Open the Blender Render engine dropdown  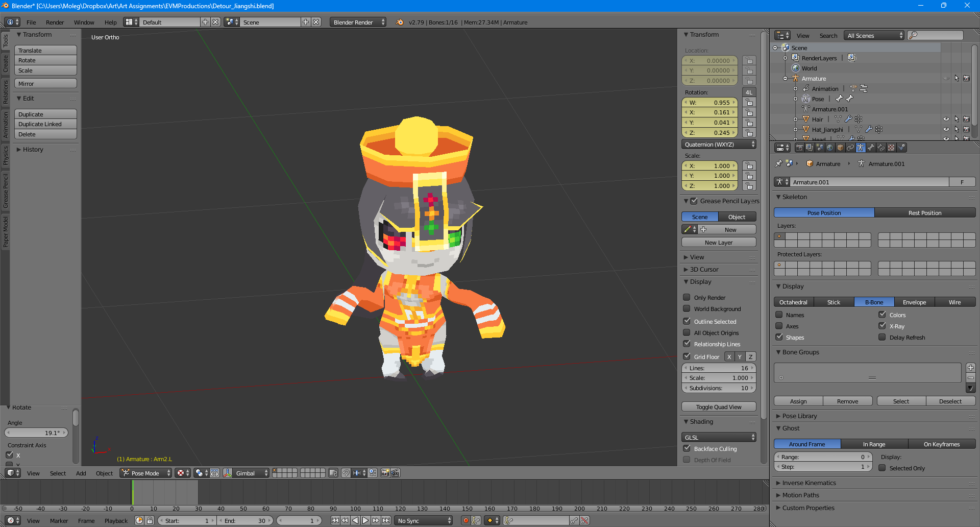pos(358,22)
